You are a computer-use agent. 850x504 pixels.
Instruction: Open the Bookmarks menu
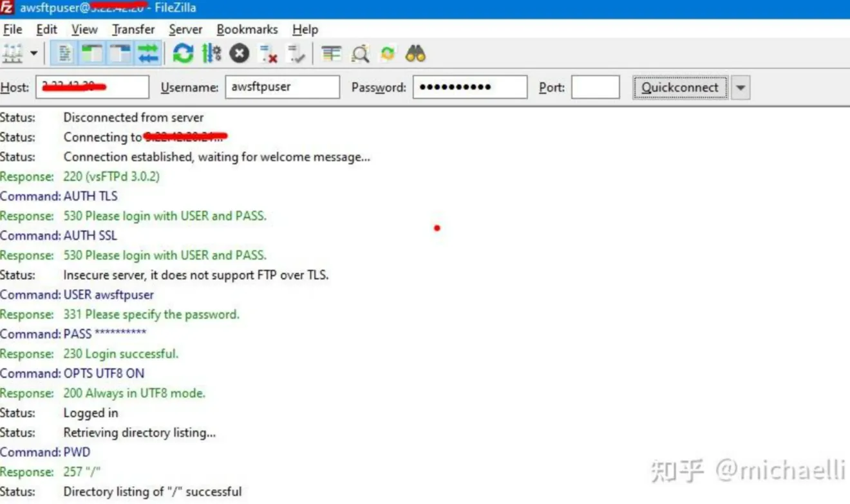247,30
